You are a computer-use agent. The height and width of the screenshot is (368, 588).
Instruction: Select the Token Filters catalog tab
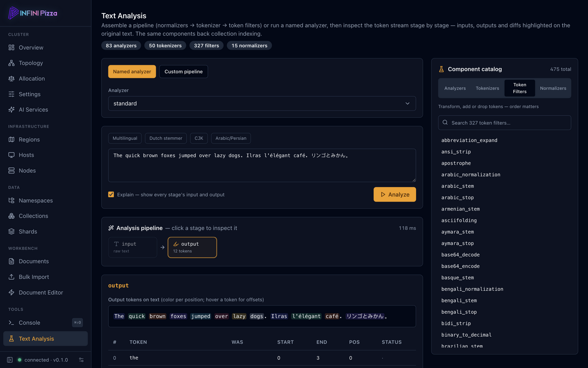point(520,88)
